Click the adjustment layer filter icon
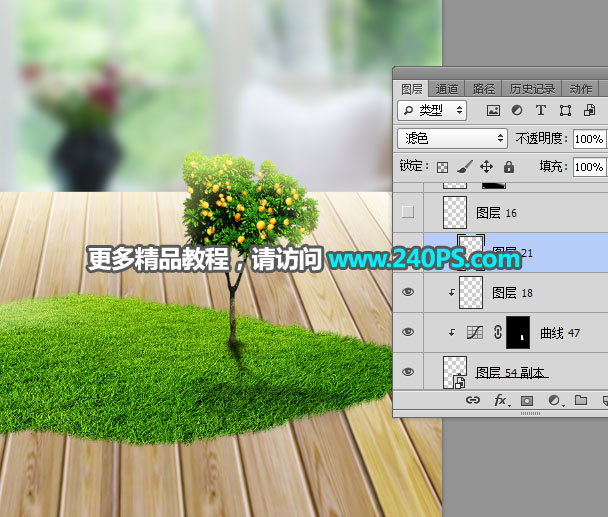The height and width of the screenshot is (517, 608). (517, 110)
